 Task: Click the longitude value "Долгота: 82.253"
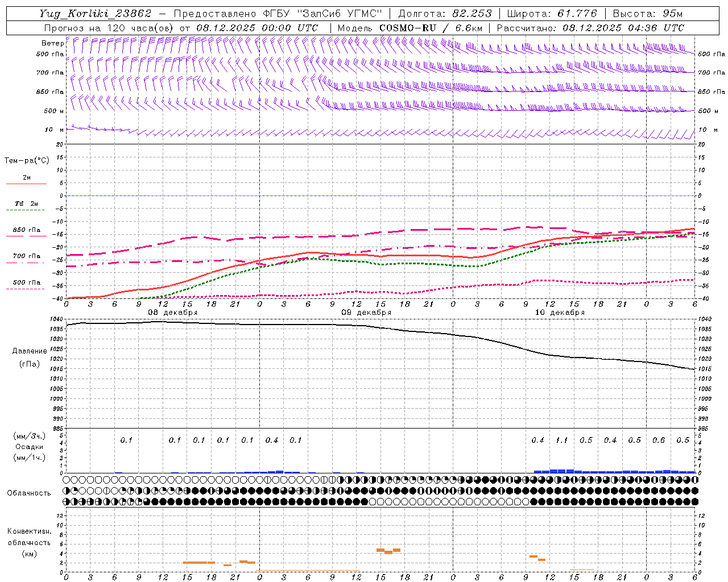tap(445, 14)
